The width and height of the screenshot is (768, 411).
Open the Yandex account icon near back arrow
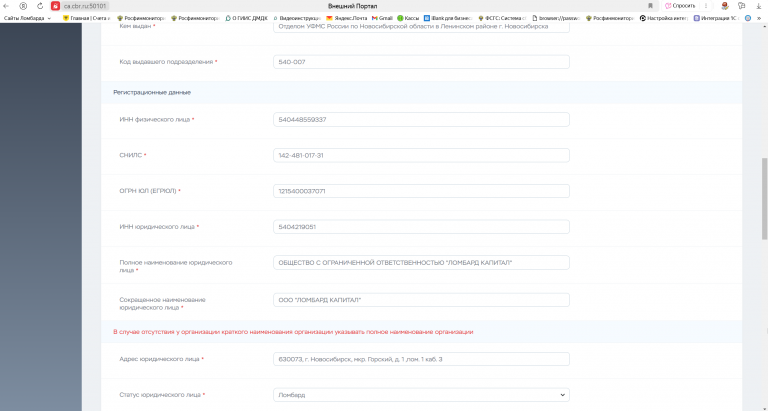coord(23,6)
